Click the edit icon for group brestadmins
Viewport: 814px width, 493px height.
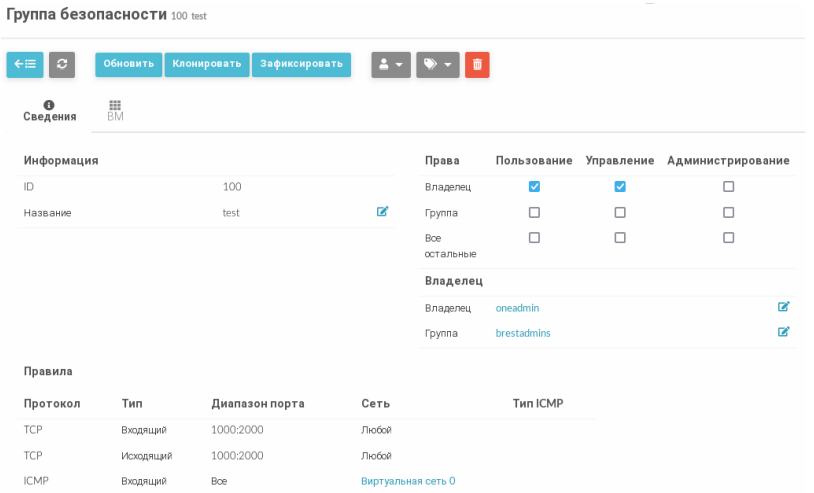click(x=783, y=332)
